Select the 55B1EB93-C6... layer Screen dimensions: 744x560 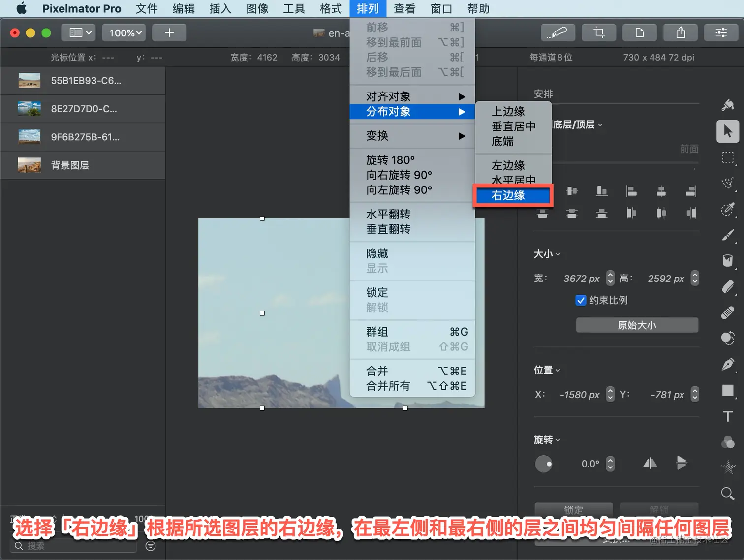pos(83,80)
